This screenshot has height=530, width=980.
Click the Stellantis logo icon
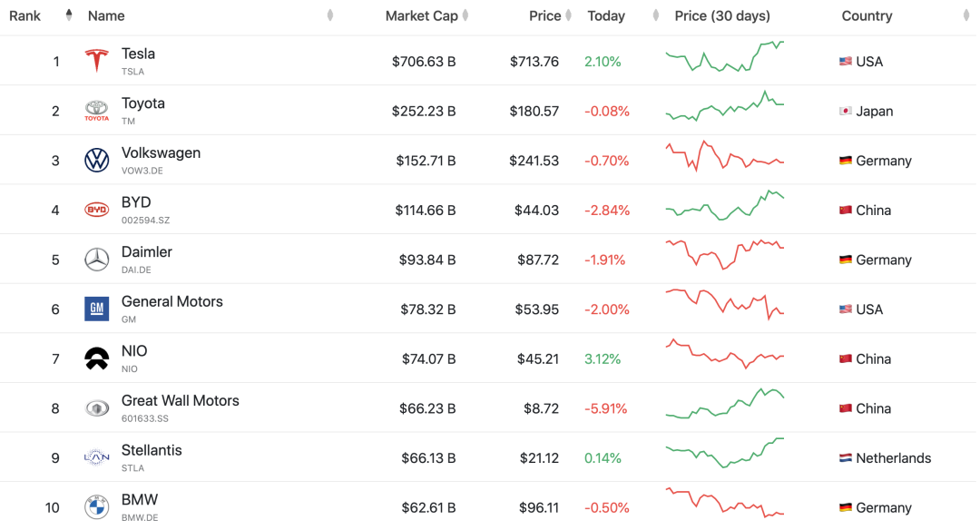(96, 458)
